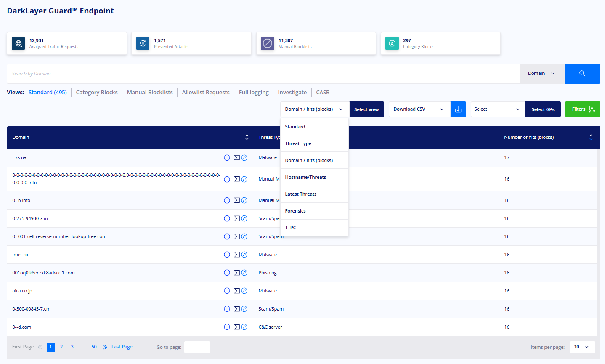Select Latest Threats in the view list
The height and width of the screenshot is (364, 605).
(x=314, y=194)
